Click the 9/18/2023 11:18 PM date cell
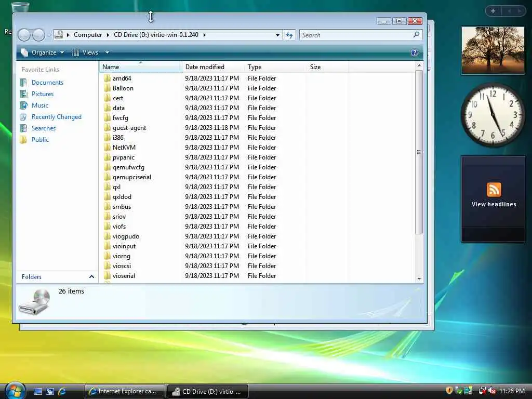 tap(212, 128)
